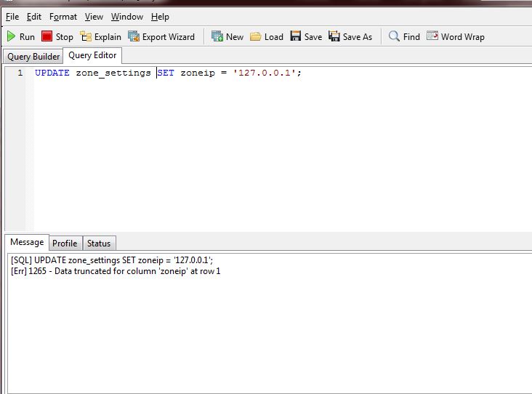Viewport: 532px width, 394px height.
Task: Select the Status tab
Action: [99, 244]
